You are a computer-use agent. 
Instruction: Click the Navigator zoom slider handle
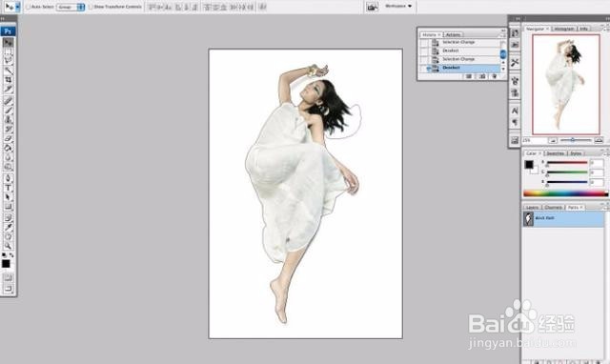[572, 140]
